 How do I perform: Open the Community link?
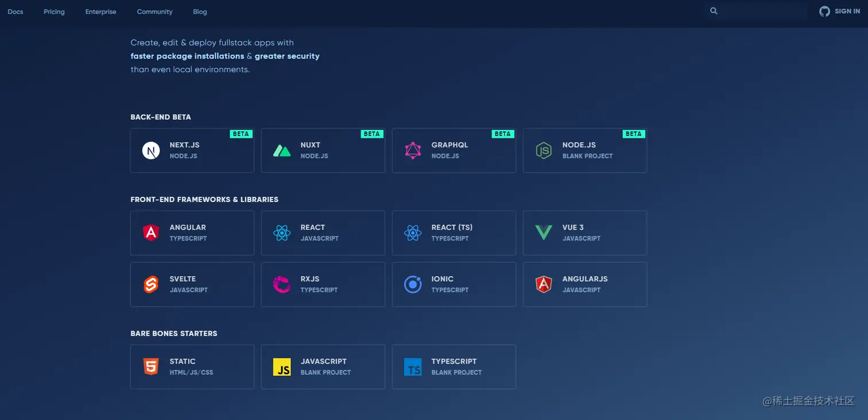pyautogui.click(x=154, y=11)
